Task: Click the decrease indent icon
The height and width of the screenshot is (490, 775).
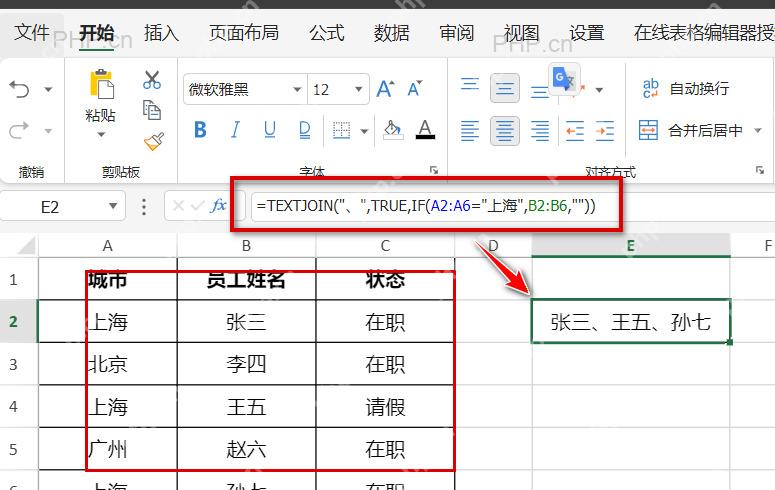Action: click(575, 131)
